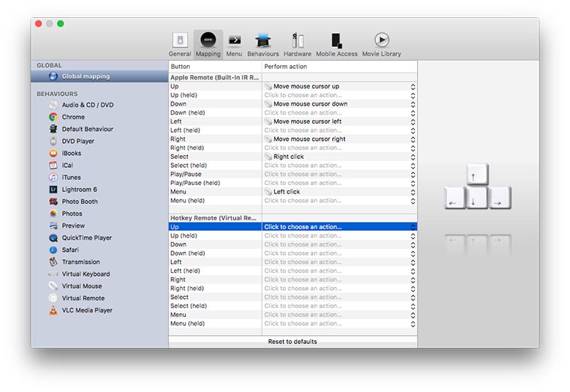570x392 pixels.
Task: Click the iBooks icon in sidebar
Action: (53, 154)
